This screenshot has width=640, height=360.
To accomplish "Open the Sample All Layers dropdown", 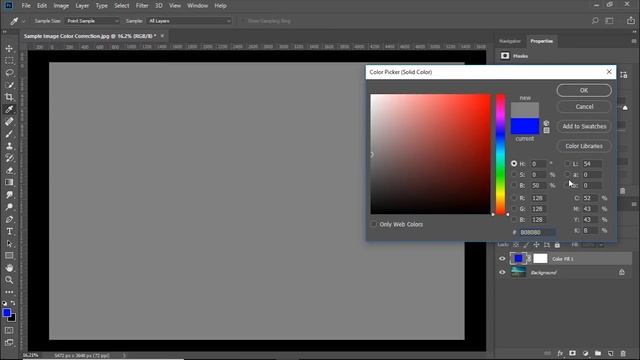I will point(189,21).
